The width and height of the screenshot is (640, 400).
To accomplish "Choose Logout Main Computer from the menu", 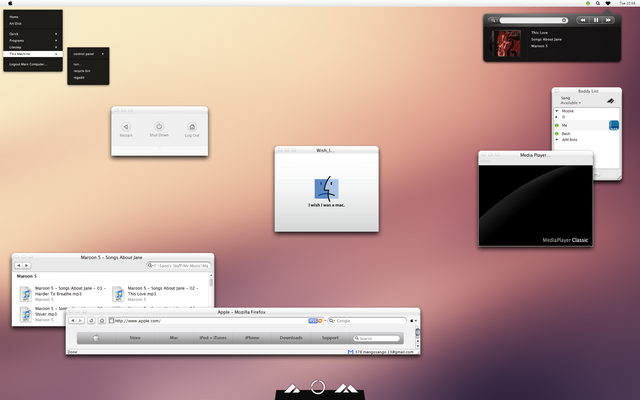I will [30, 64].
